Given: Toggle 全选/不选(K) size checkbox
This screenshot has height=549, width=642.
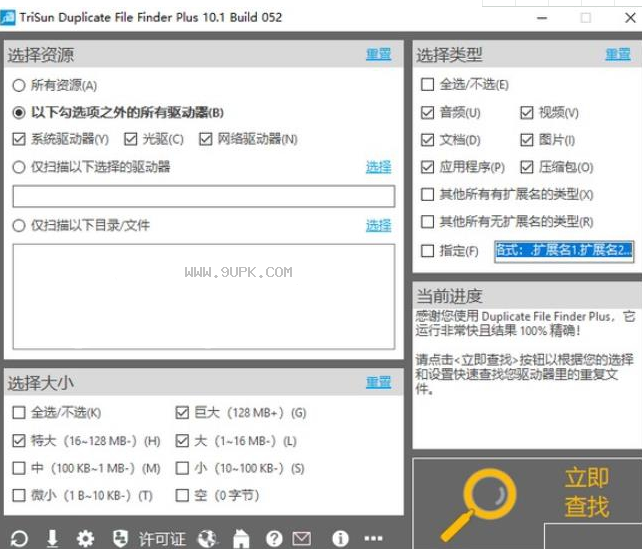Looking at the screenshot, I should point(19,413).
